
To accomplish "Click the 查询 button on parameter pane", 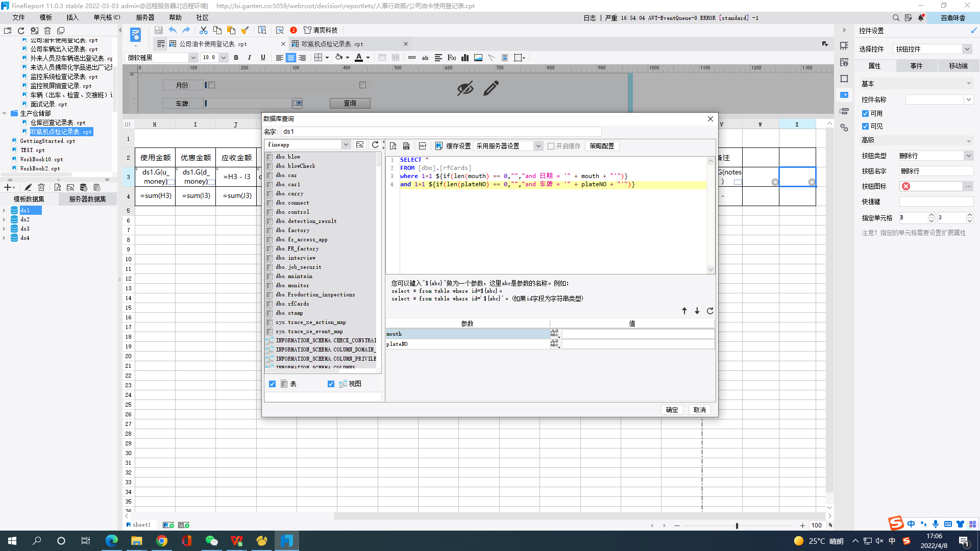I will click(x=350, y=104).
